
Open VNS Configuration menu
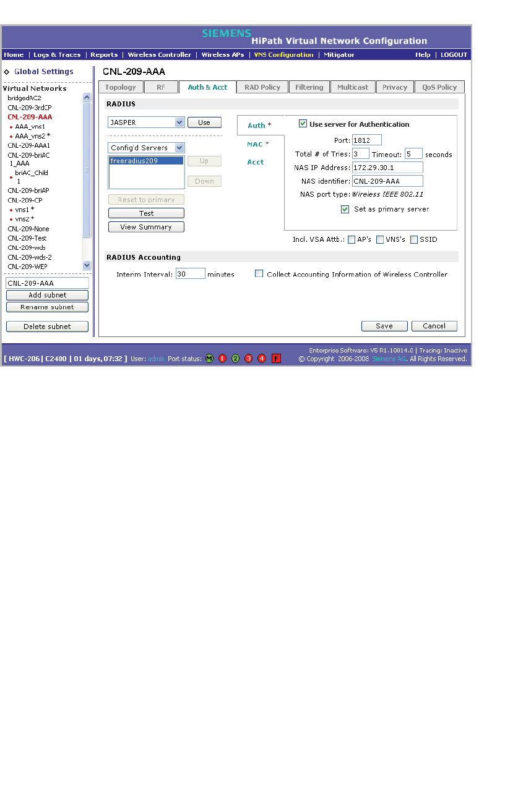point(283,54)
